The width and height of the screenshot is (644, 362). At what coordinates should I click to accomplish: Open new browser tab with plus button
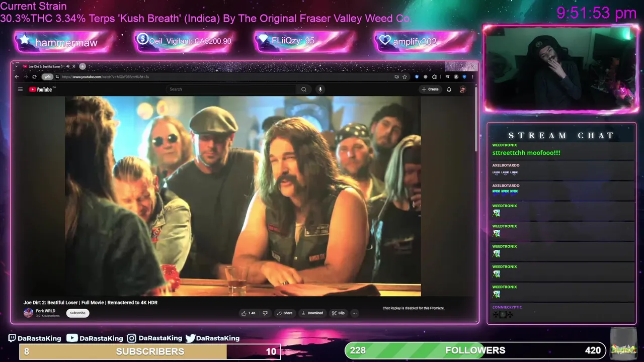point(83,66)
